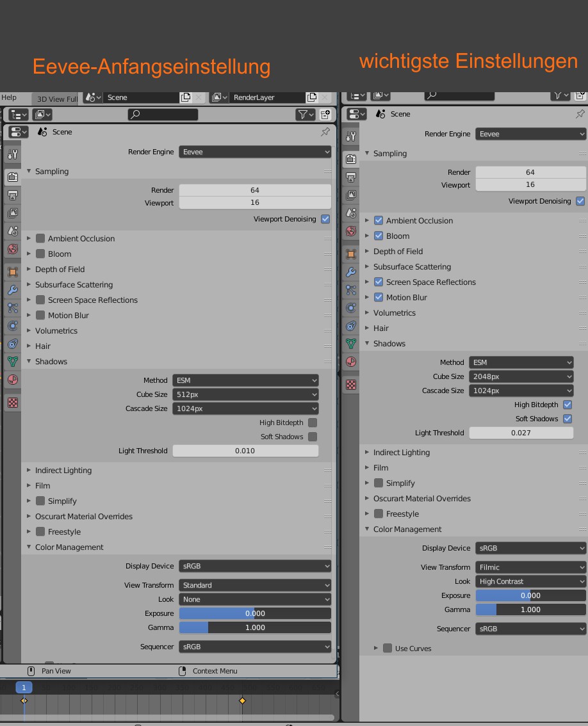
Task: Open the Help menu
Action: point(9,97)
